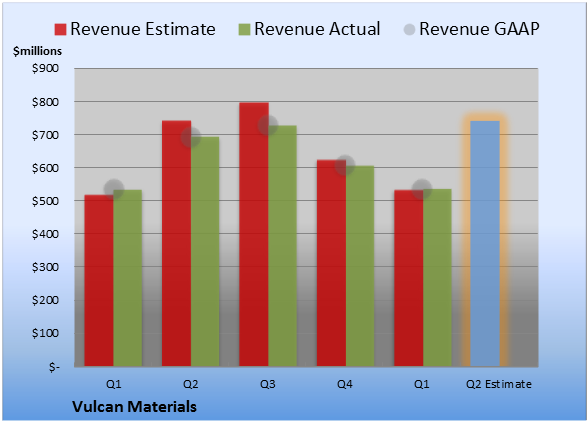
Task: Click the '$300' axis value
Action: (45, 267)
